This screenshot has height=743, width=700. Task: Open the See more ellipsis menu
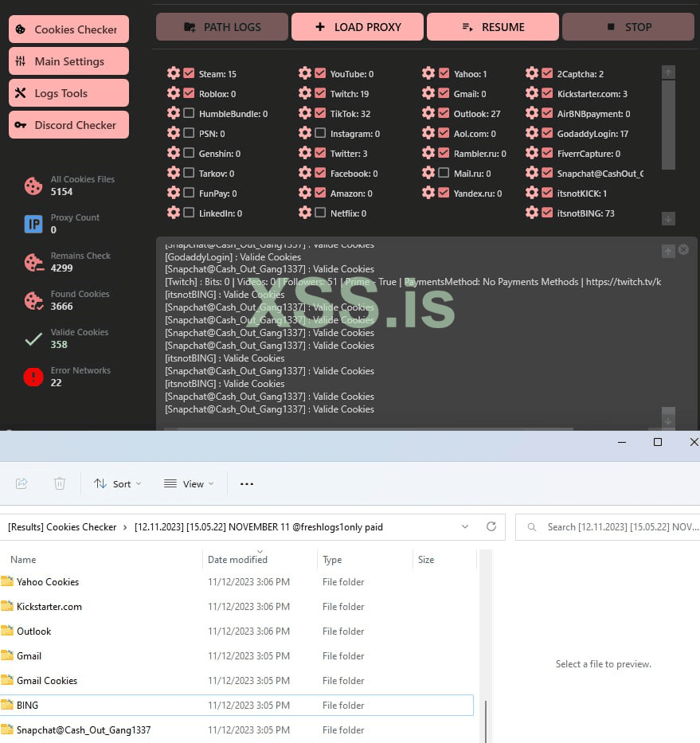click(246, 484)
